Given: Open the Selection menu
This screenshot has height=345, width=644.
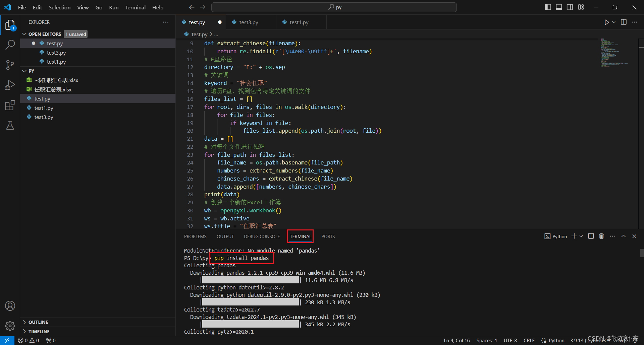Looking at the screenshot, I should [59, 7].
